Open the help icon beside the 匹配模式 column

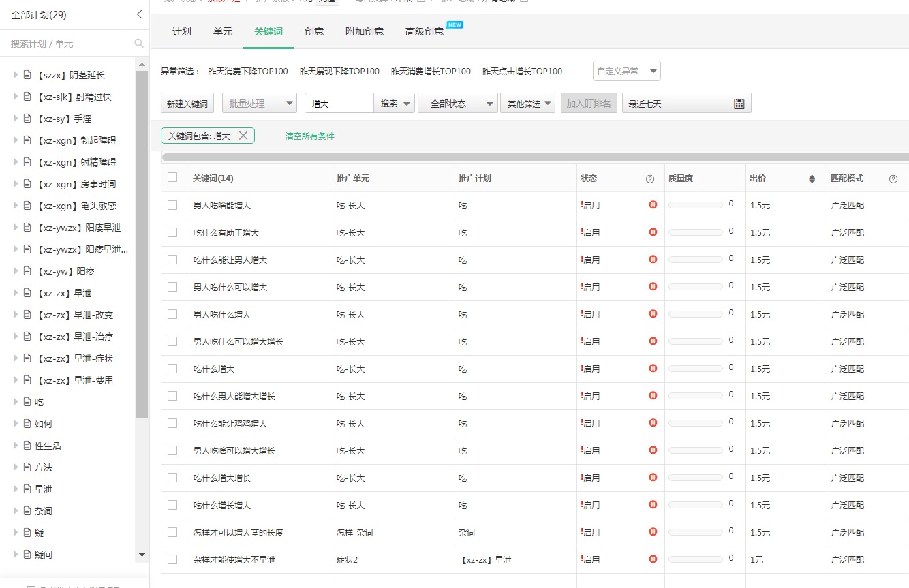893,178
